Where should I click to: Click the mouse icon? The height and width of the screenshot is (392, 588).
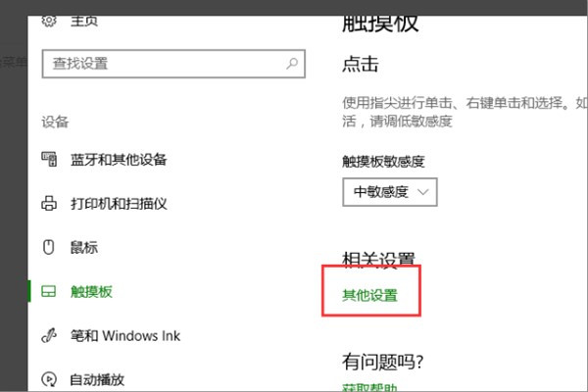(49, 247)
